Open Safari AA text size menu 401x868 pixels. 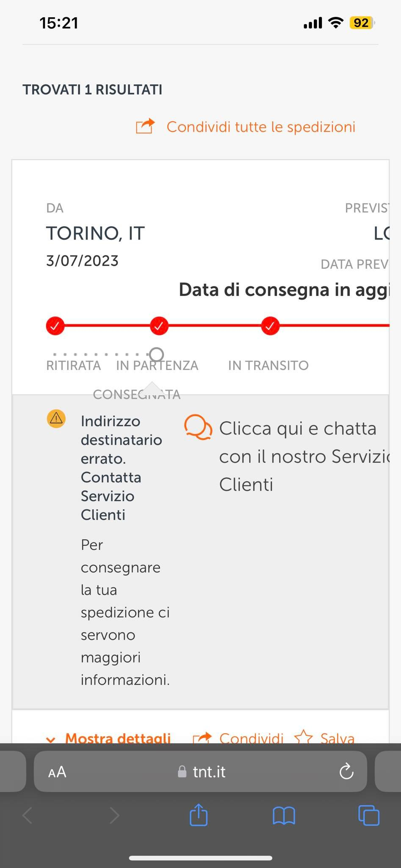pos(57,772)
